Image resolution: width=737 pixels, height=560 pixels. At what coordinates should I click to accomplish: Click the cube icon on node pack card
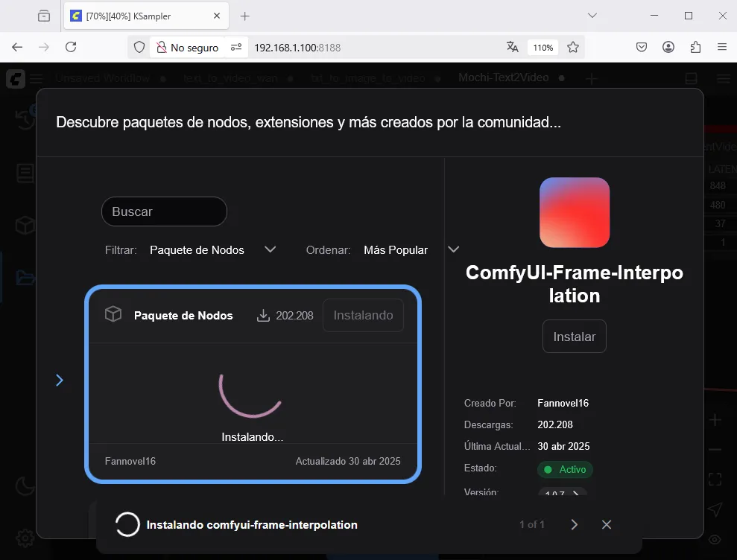(113, 314)
